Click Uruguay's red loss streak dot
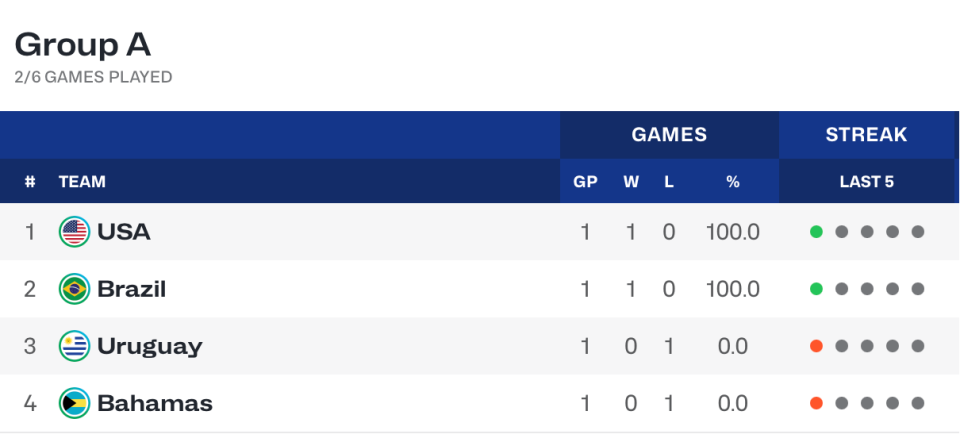Viewport: 960px width, 438px height. pyautogui.click(x=816, y=346)
